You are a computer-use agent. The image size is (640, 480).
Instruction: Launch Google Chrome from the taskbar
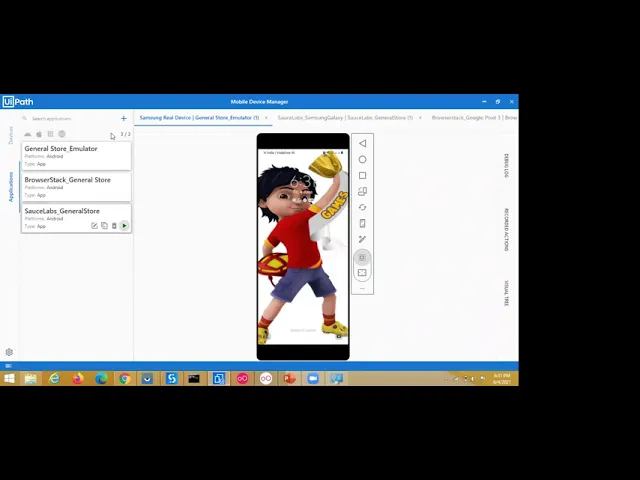point(125,378)
